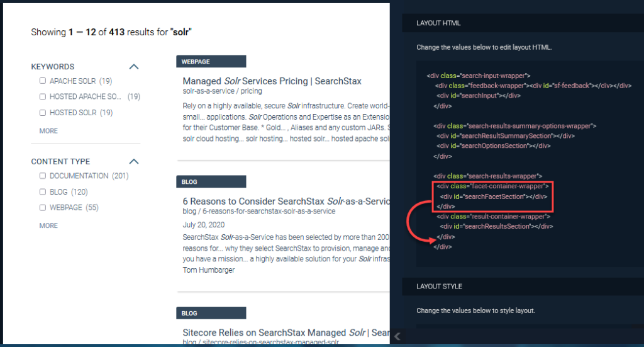Toggle the BLOG content type checkbox
This screenshot has width=644, height=347.
pyautogui.click(x=43, y=191)
